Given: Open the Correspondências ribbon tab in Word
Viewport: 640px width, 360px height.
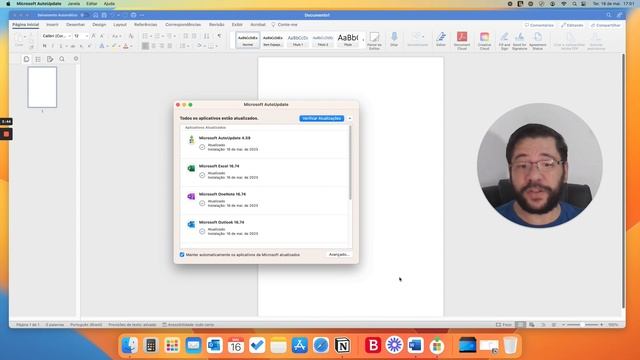Looking at the screenshot, I should pyautogui.click(x=183, y=25).
